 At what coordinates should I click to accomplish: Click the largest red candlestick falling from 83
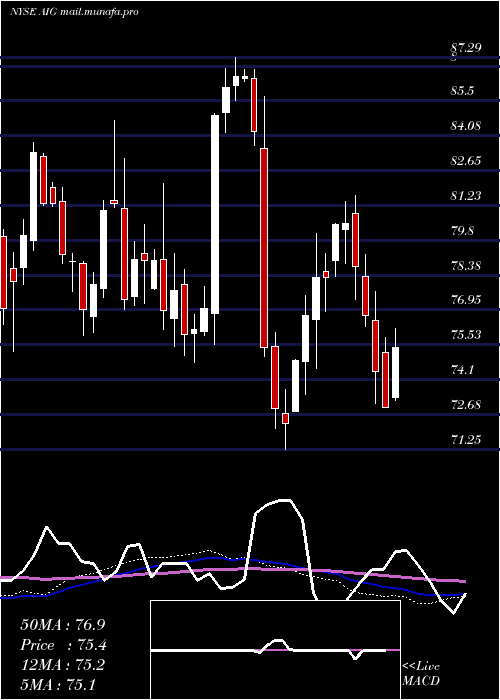coord(264,248)
